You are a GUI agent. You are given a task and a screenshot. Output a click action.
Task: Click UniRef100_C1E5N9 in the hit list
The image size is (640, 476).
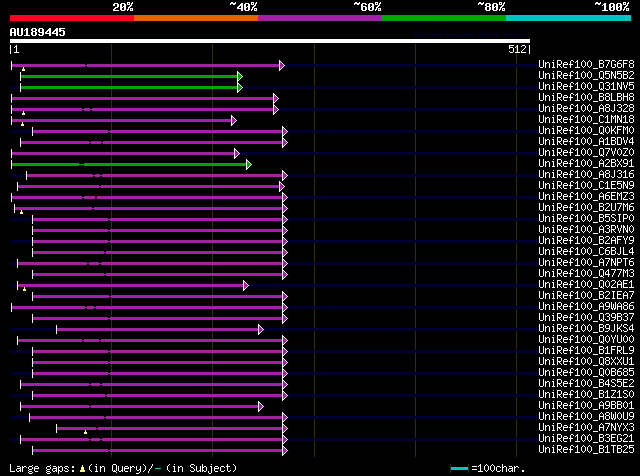[586, 185]
